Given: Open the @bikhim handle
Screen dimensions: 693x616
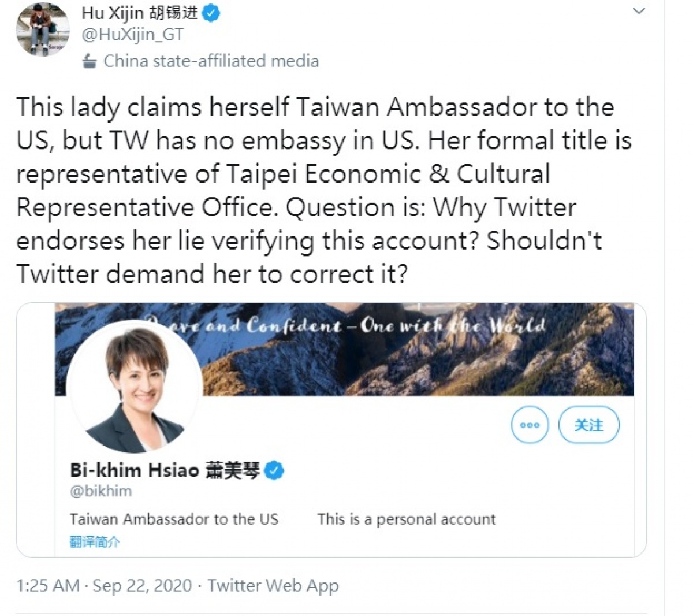Looking at the screenshot, I should tap(101, 491).
